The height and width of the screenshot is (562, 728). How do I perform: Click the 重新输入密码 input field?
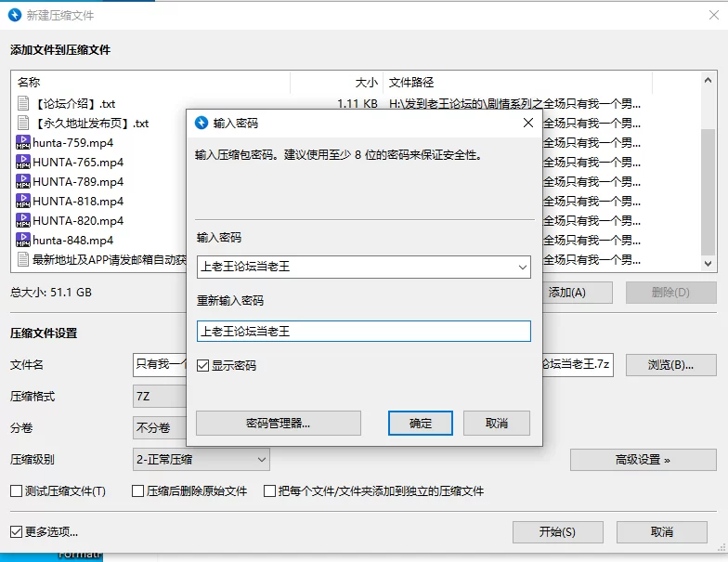[364, 331]
